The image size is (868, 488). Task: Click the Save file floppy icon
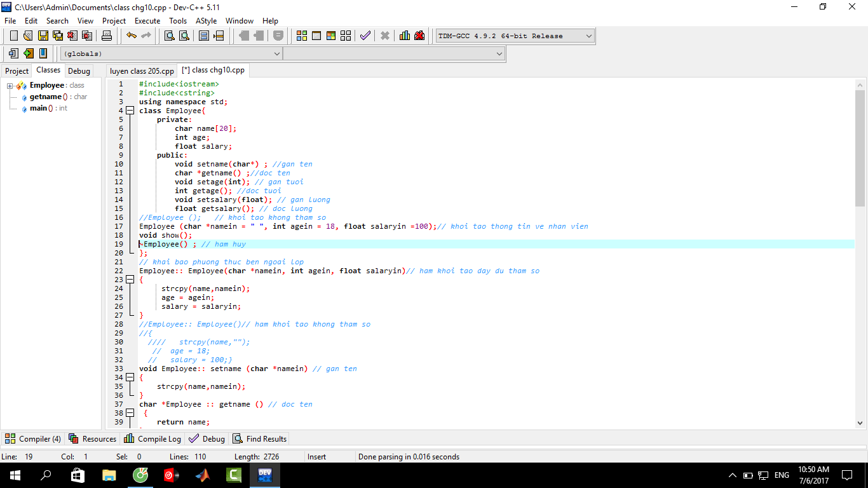(x=43, y=36)
